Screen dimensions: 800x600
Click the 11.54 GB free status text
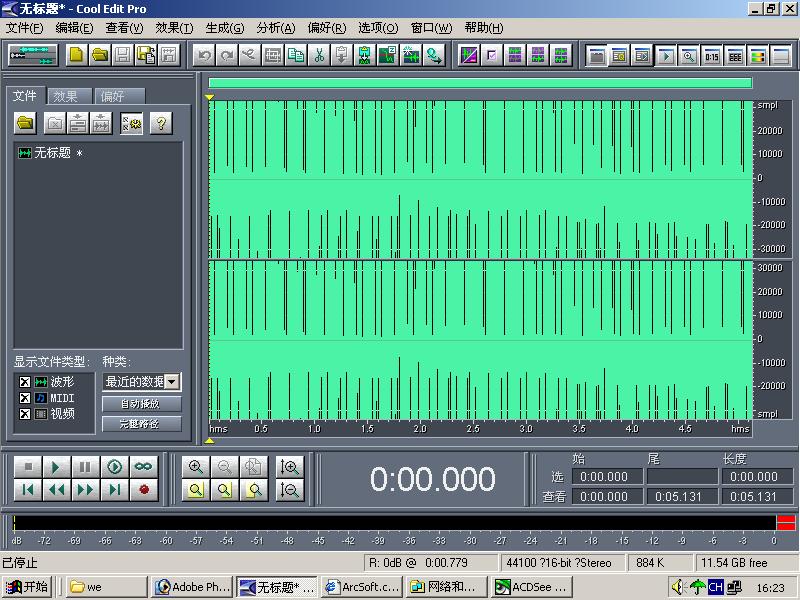[x=734, y=563]
